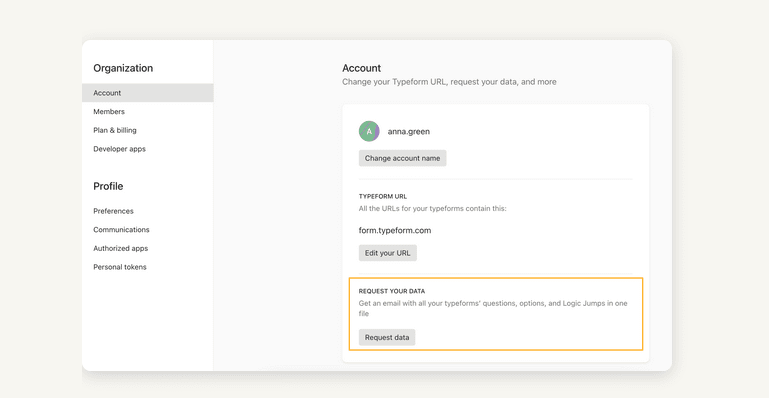Go to Members in the sidebar

109,112
